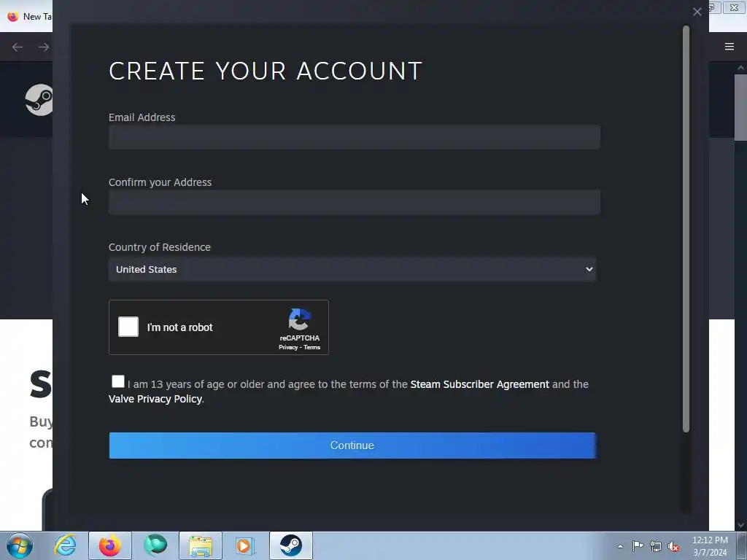
Task: Open the Country of Residence dropdown
Action: point(352,269)
